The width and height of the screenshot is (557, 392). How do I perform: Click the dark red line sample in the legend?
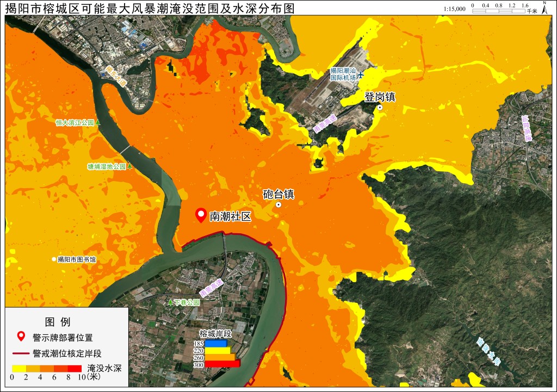[x=21, y=353]
